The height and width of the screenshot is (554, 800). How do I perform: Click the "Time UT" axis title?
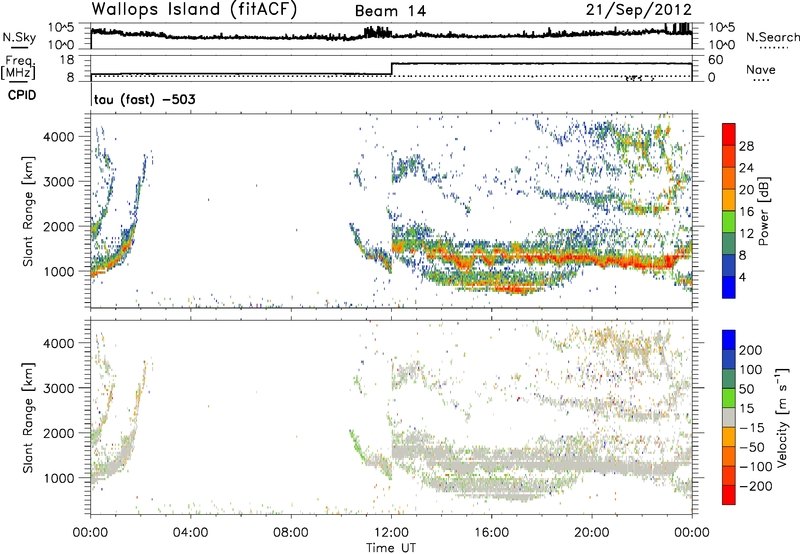click(391, 548)
